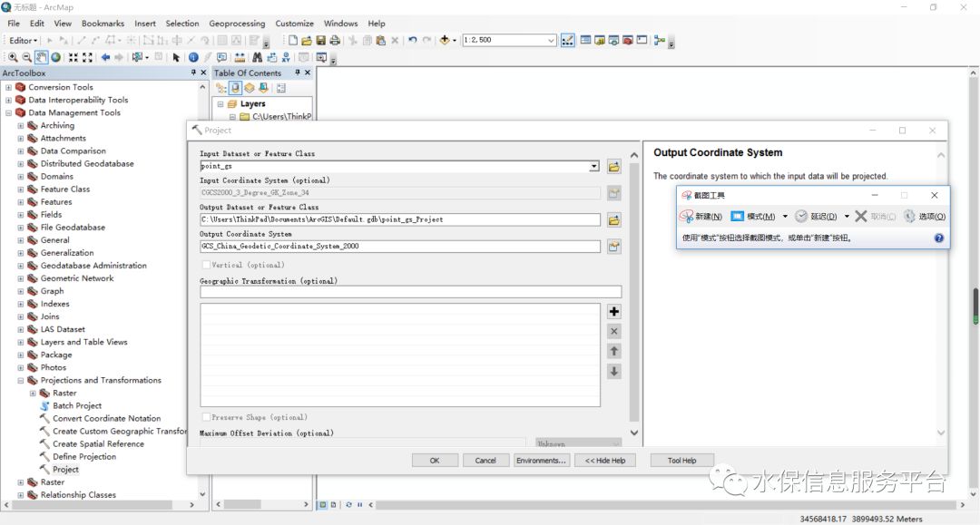This screenshot has height=525, width=980.
Task: Open the Editor dropdown menu
Action: [x=23, y=40]
